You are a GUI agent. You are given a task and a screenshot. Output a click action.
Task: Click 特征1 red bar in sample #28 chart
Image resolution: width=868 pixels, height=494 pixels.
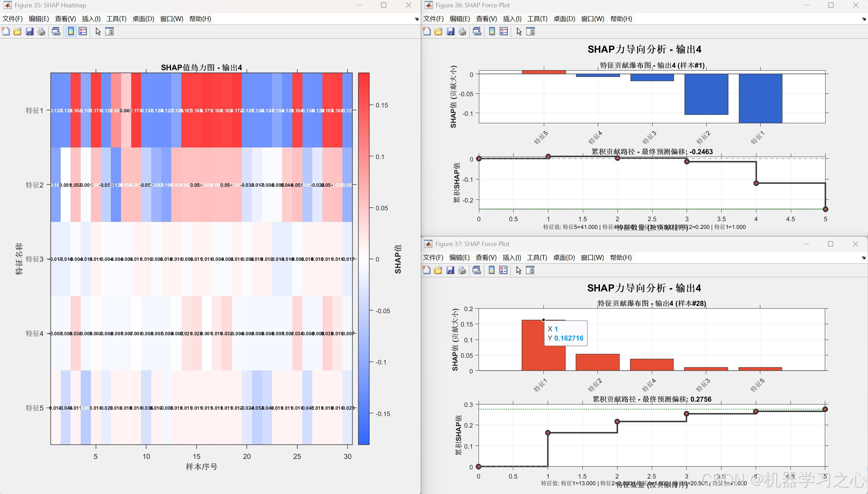[x=543, y=345]
